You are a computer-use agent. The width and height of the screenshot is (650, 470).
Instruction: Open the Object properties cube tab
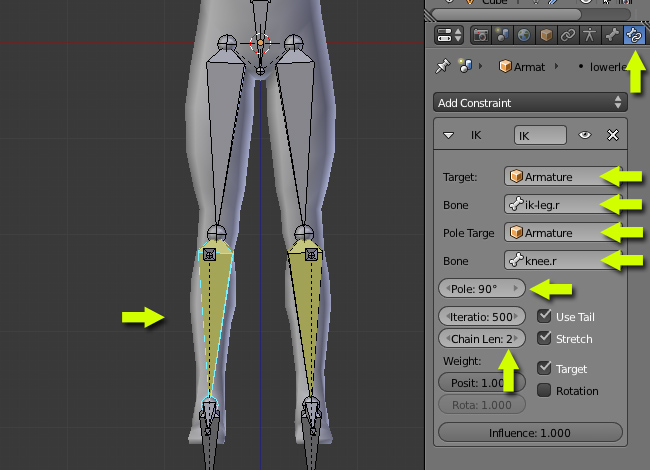(546, 35)
